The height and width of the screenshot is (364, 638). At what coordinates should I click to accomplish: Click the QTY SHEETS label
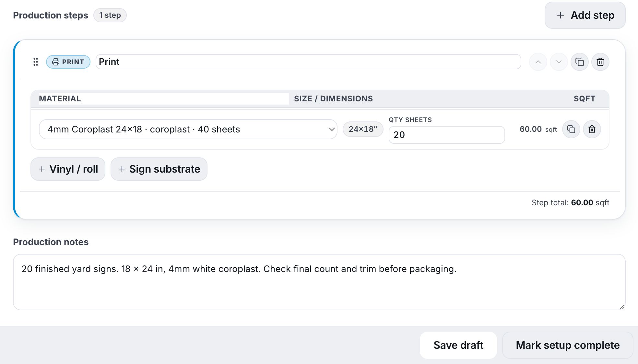[410, 120]
